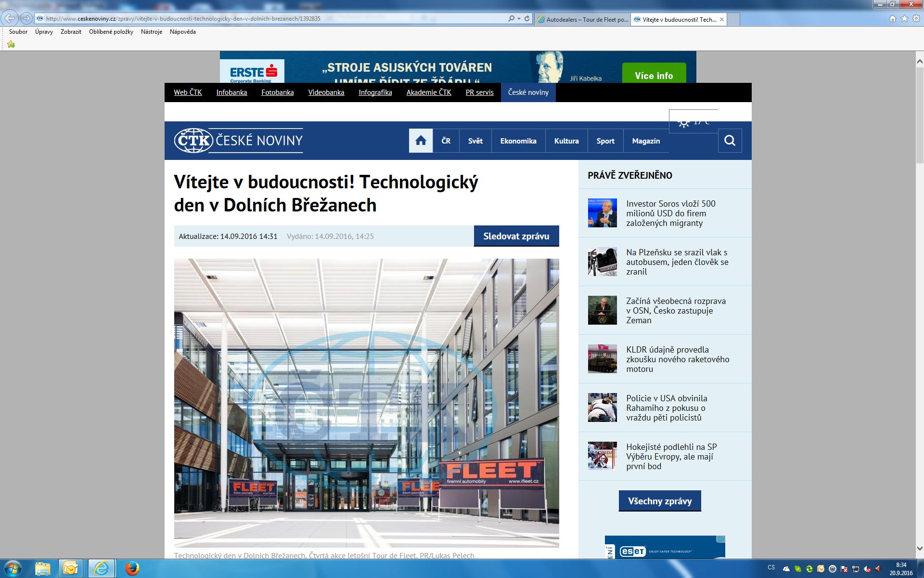Click the tray speaker volume icon

click(879, 569)
